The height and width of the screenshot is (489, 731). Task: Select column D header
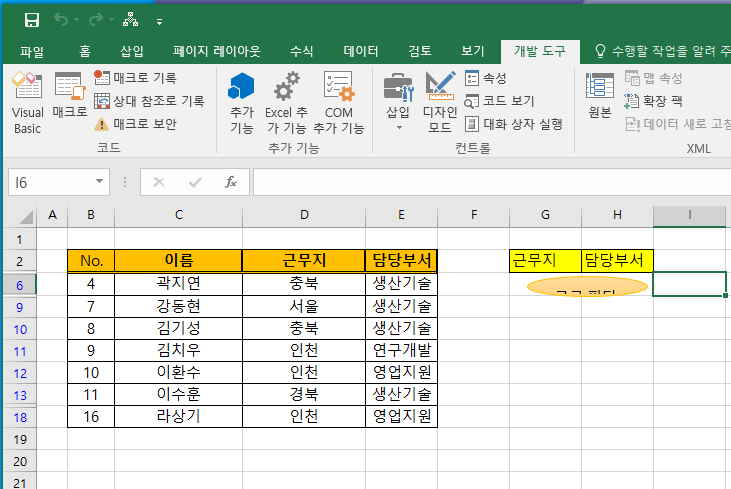pos(304,215)
